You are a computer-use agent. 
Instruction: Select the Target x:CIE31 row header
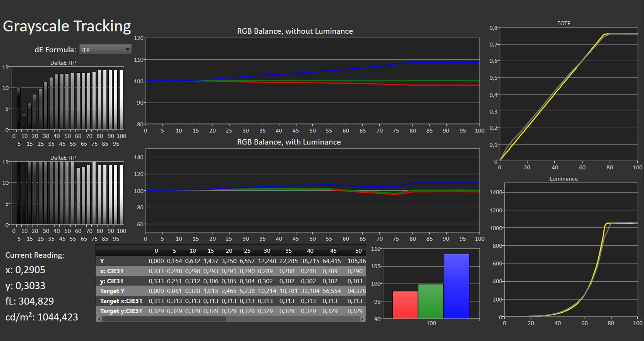click(x=121, y=301)
